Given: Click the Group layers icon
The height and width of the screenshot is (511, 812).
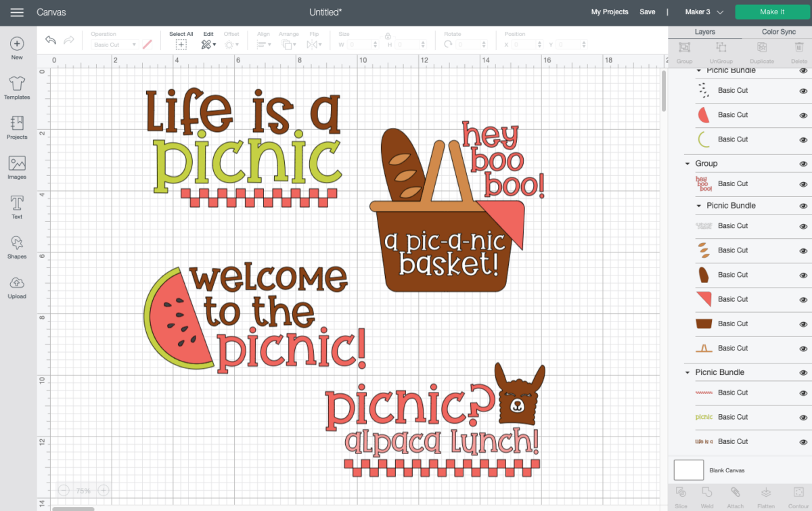Looking at the screenshot, I should 684,47.
